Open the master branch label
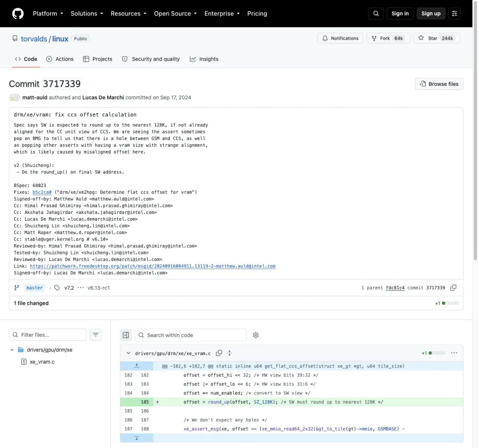The height and width of the screenshot is (448, 478). [35, 288]
